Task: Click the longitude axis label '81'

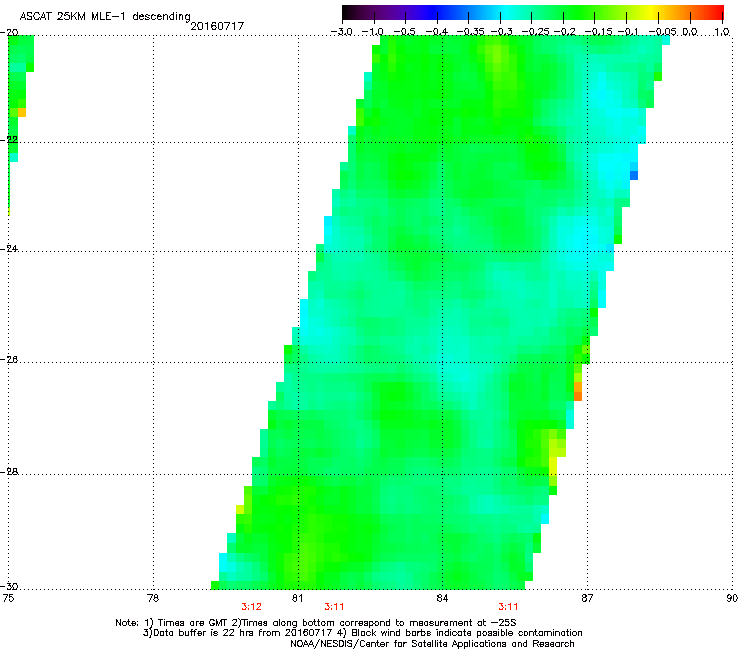Action: pos(297,598)
